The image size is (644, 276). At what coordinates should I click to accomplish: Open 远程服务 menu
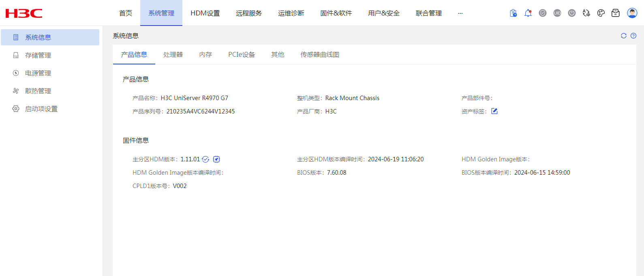click(x=249, y=13)
